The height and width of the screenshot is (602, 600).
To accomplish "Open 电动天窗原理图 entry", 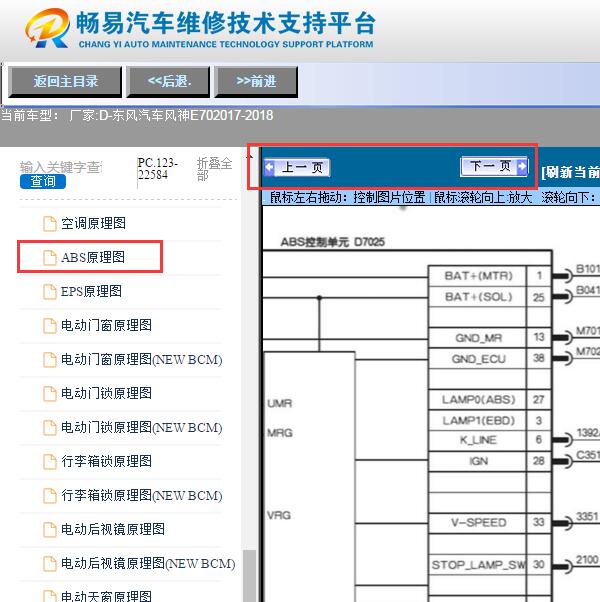I will point(106,596).
